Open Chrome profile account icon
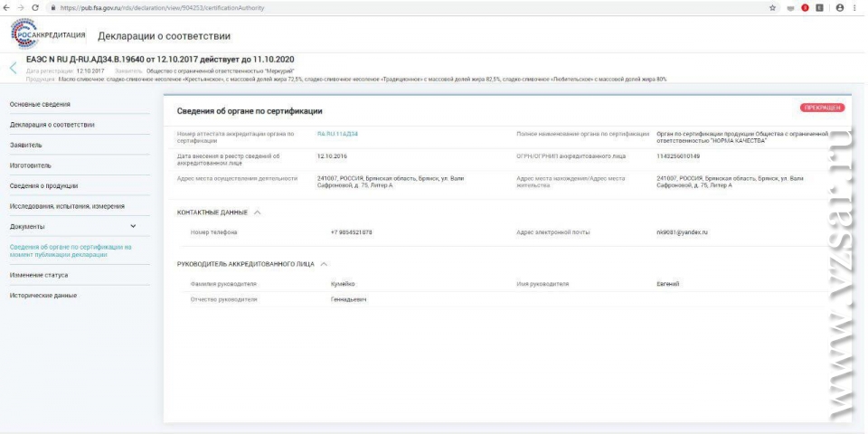The image size is (868, 434). tap(840, 7)
